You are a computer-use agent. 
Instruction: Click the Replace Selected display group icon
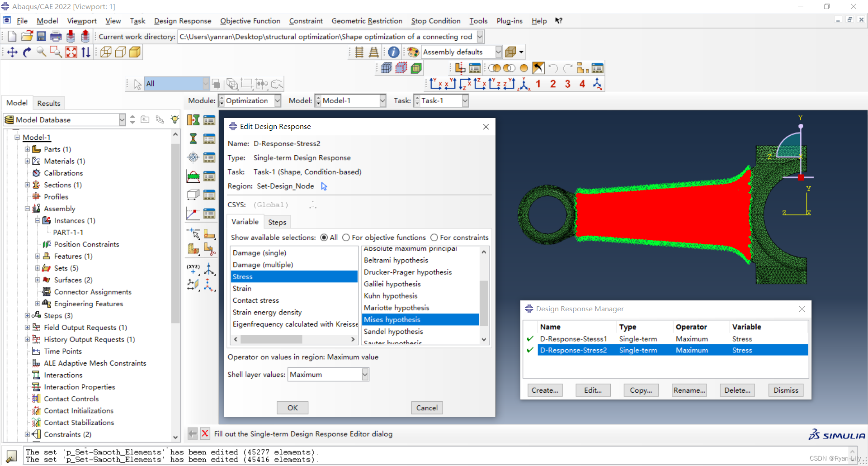(495, 68)
